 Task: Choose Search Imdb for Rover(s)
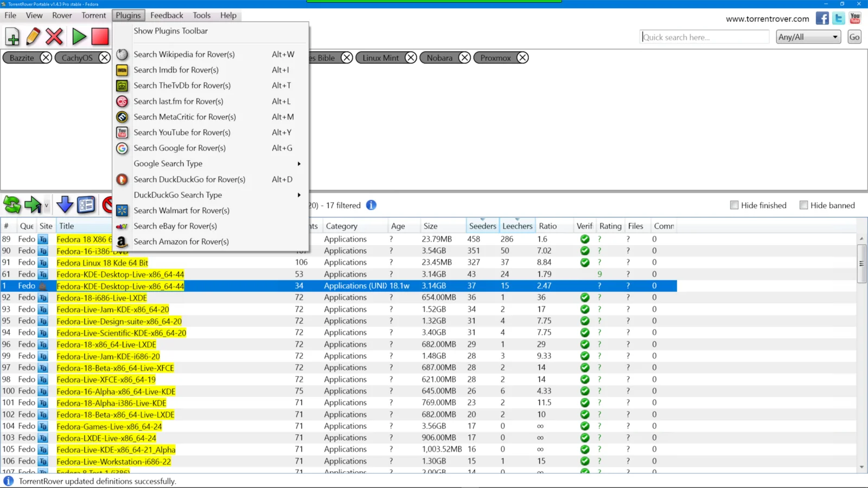coord(210,70)
